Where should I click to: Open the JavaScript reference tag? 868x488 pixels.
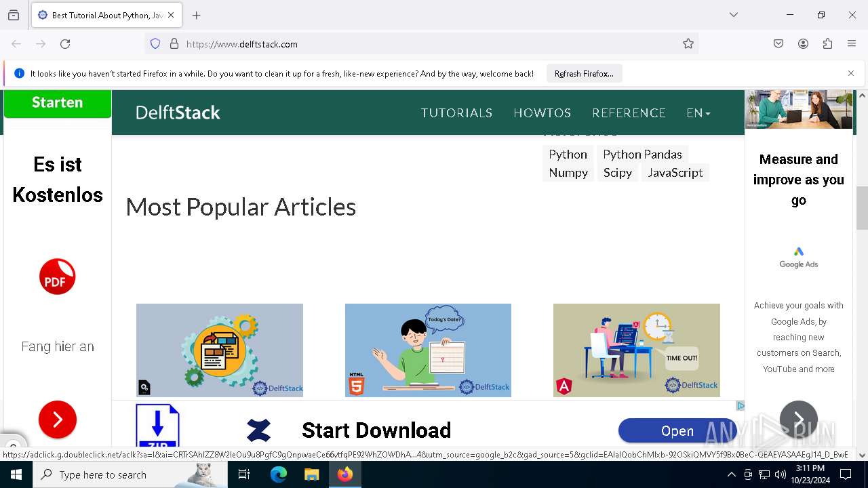coord(675,173)
